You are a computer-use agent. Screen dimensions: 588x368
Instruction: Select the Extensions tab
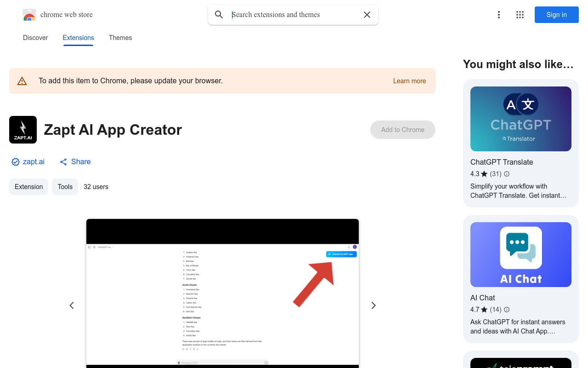pyautogui.click(x=79, y=38)
